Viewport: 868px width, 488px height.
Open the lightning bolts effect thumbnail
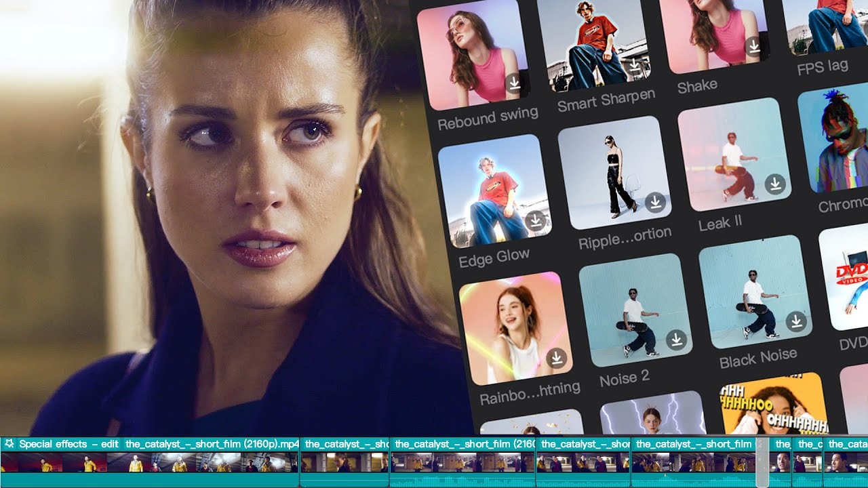pyautogui.click(x=655, y=413)
